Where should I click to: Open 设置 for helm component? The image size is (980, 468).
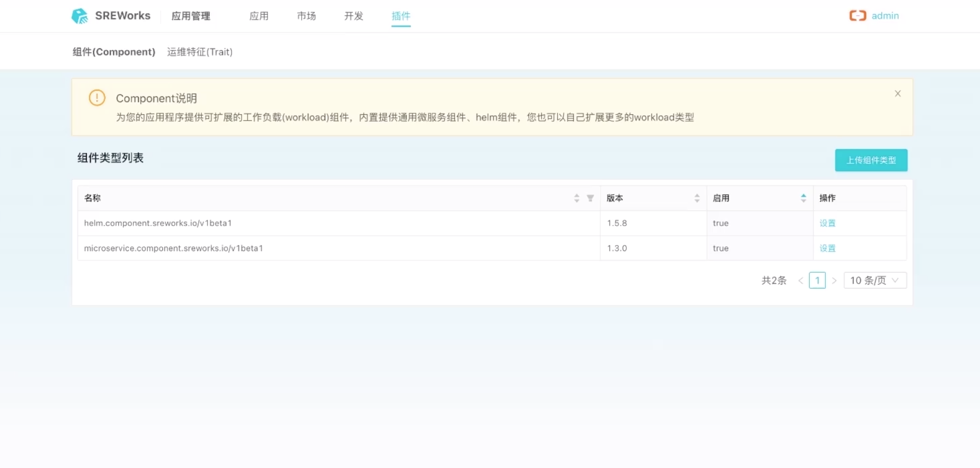[827, 223]
